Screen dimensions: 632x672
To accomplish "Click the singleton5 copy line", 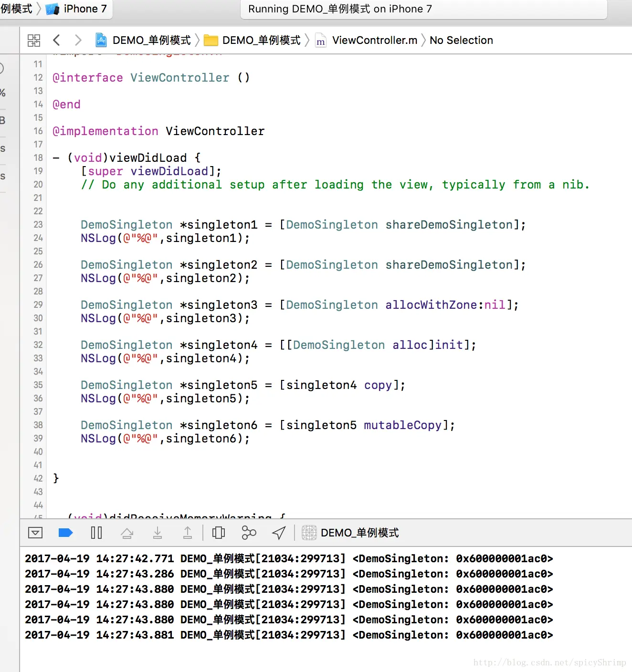I will (243, 385).
